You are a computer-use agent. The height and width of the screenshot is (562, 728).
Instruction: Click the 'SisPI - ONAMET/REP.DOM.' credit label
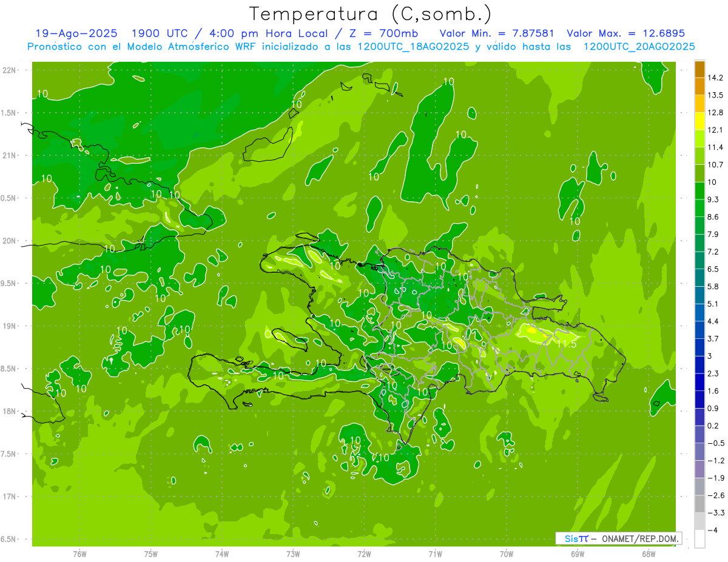[618, 538]
